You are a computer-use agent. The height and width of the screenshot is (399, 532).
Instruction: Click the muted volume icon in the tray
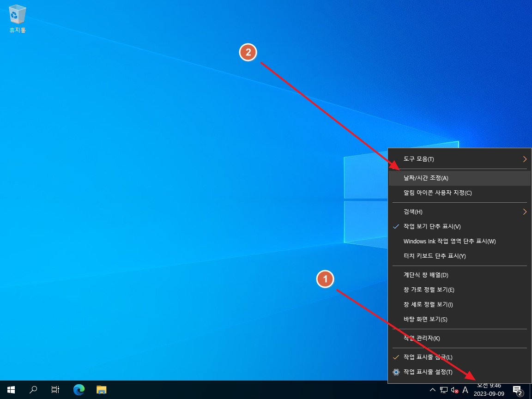454,390
